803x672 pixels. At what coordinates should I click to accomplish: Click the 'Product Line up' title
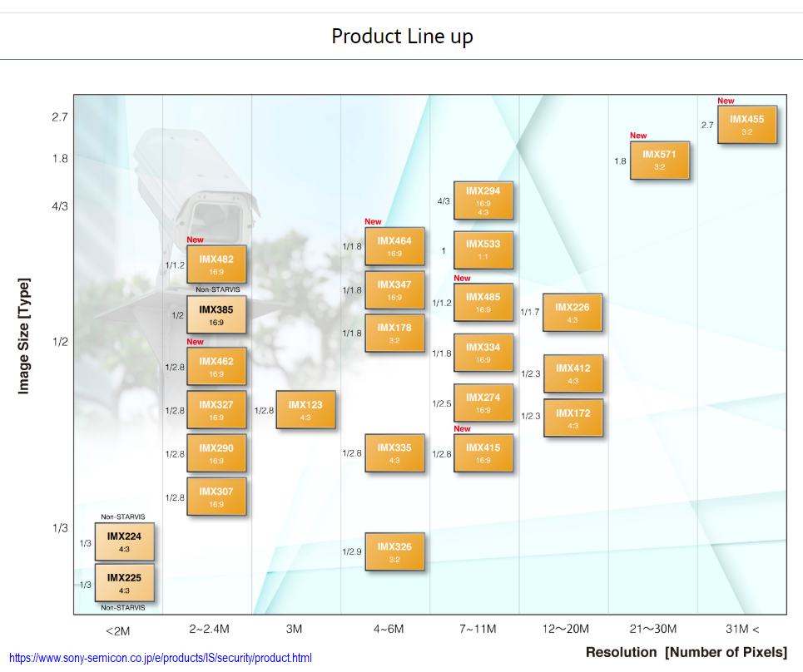[x=402, y=37]
